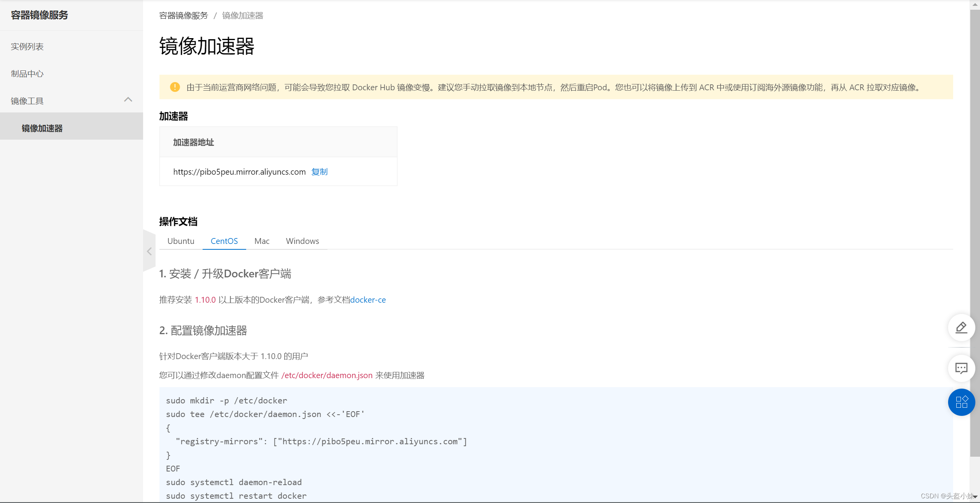Open the docker-ce documentation link
Screen dimensions: 980x503
(x=368, y=300)
